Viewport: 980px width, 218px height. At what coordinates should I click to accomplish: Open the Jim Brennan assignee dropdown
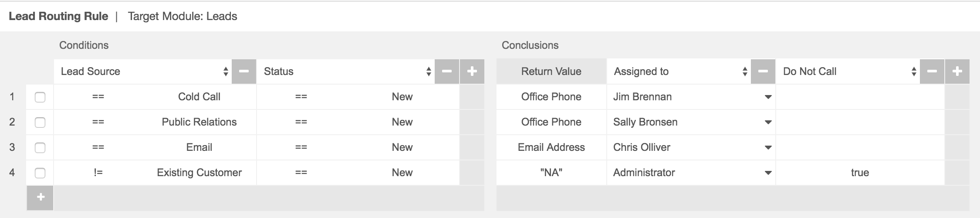click(768, 97)
